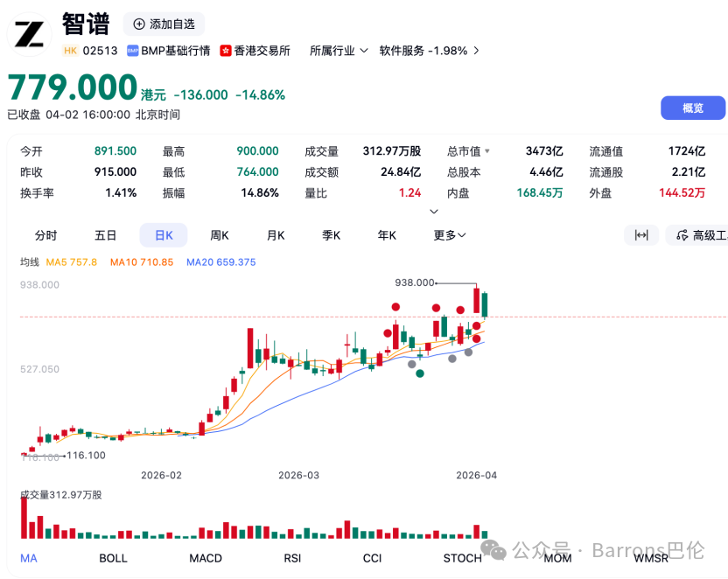Select the CCI indicator tab
728x579 pixels.
click(x=373, y=558)
